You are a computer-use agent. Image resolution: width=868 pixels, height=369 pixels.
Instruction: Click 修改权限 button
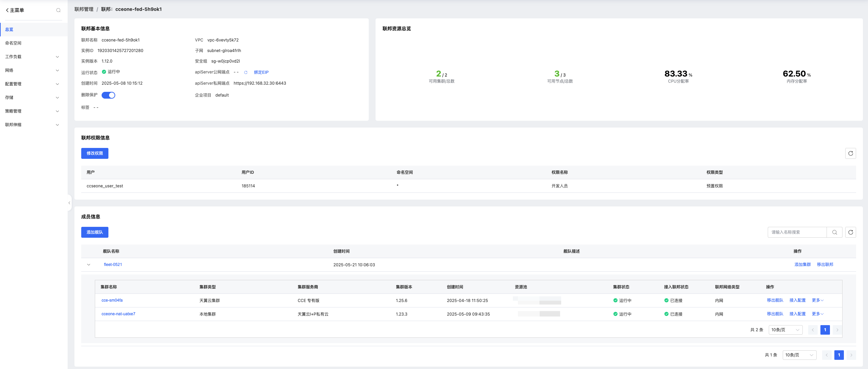[x=95, y=153]
